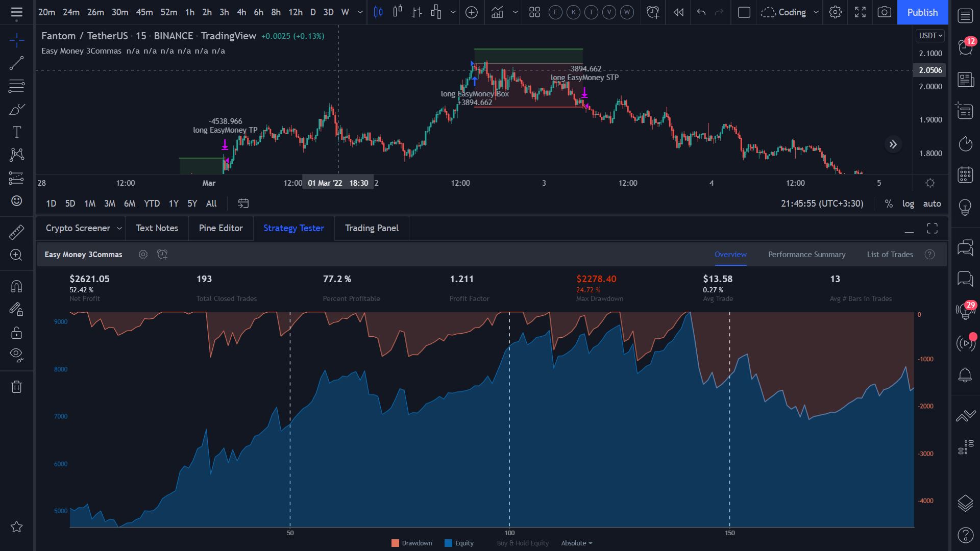Toggle the Equity series in legend
The image size is (980, 551).
(x=459, y=543)
